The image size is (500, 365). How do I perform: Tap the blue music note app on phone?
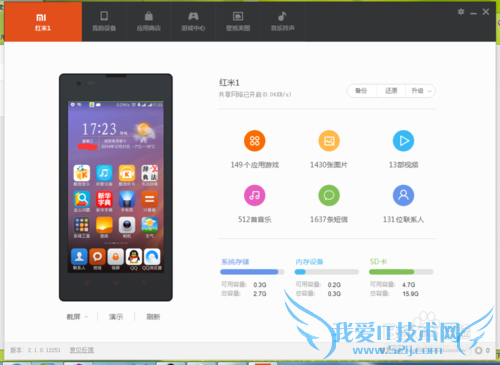point(104,173)
